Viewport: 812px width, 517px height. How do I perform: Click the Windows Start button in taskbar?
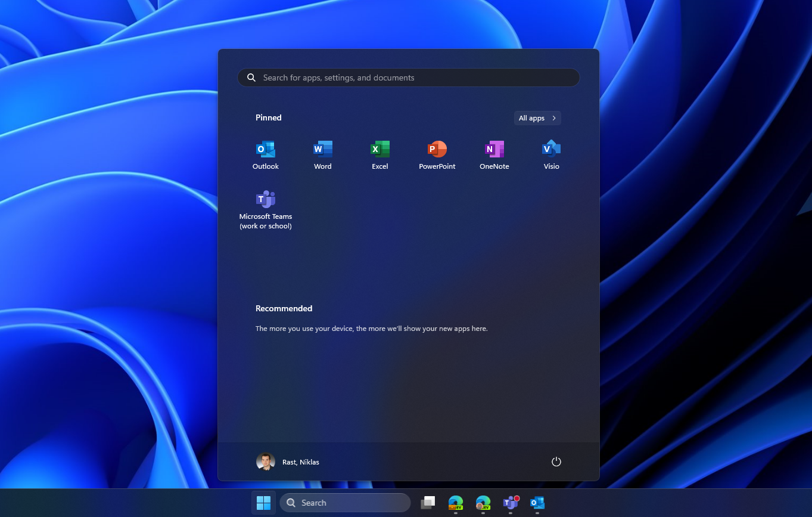pyautogui.click(x=263, y=503)
